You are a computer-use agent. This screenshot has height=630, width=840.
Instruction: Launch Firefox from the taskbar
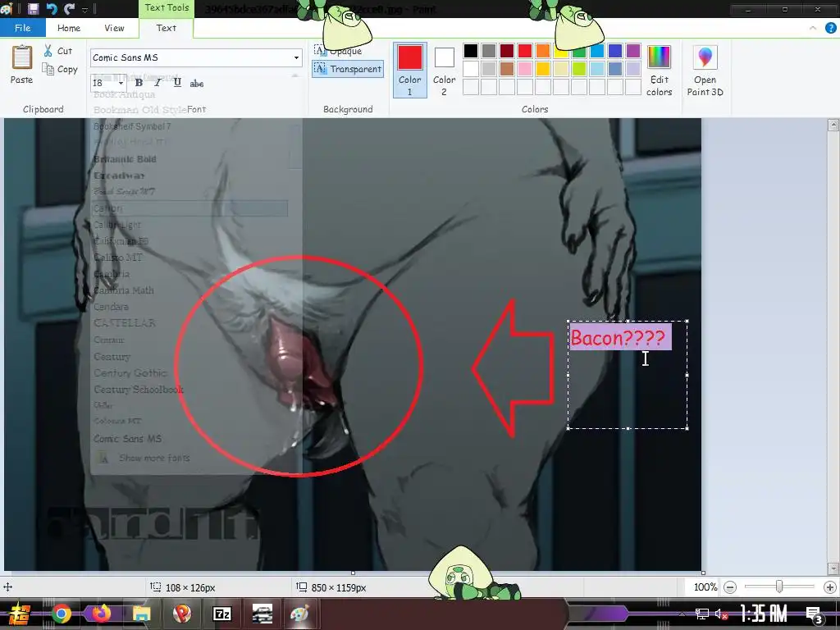coord(101,614)
